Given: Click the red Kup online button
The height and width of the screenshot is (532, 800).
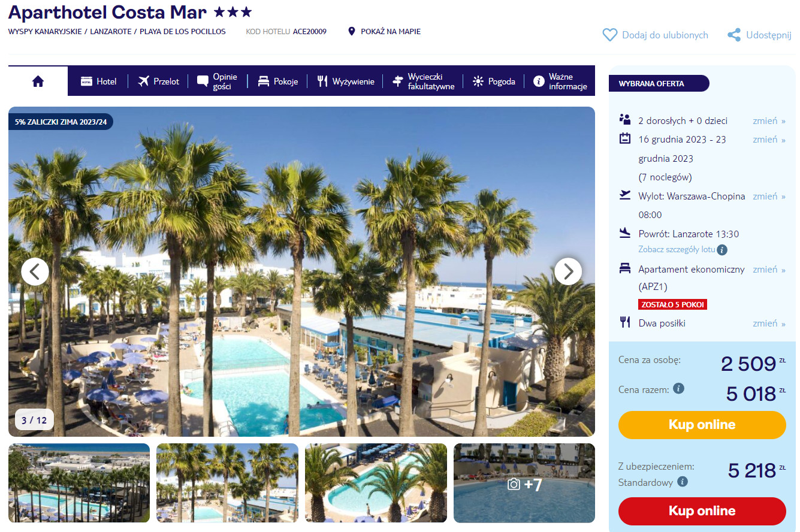Looking at the screenshot, I should click(702, 511).
